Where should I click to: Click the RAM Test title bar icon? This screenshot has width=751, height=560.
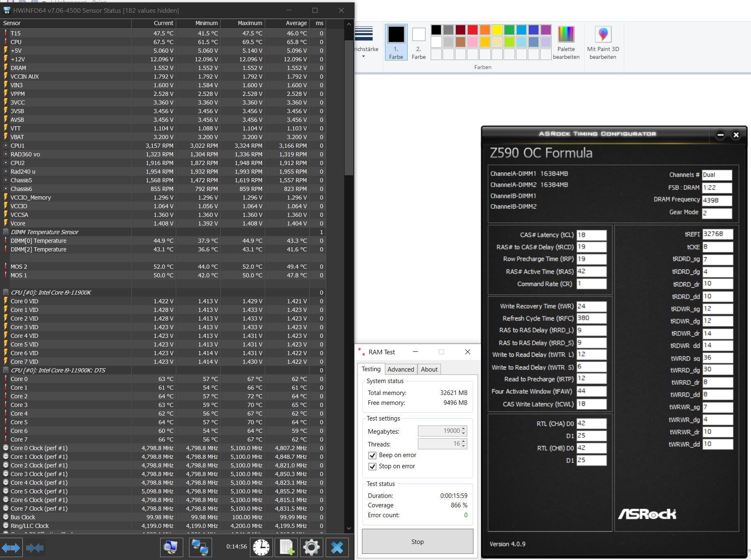click(x=361, y=352)
